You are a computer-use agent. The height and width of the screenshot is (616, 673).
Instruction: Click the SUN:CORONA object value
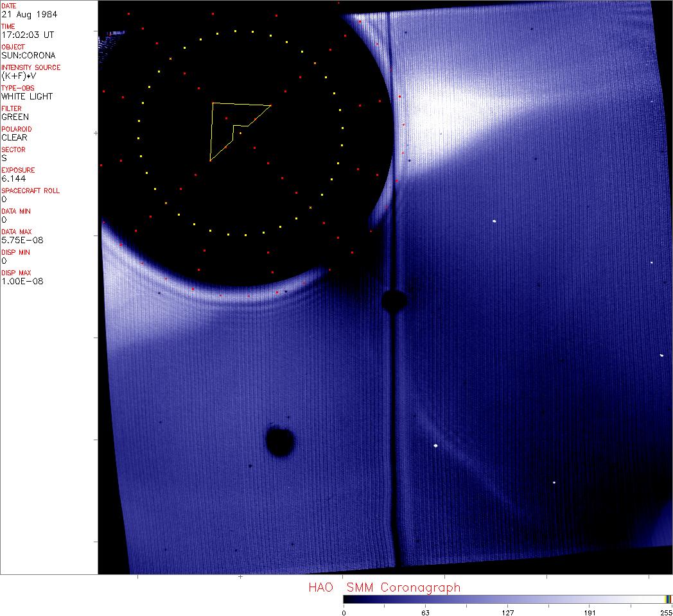(x=28, y=55)
